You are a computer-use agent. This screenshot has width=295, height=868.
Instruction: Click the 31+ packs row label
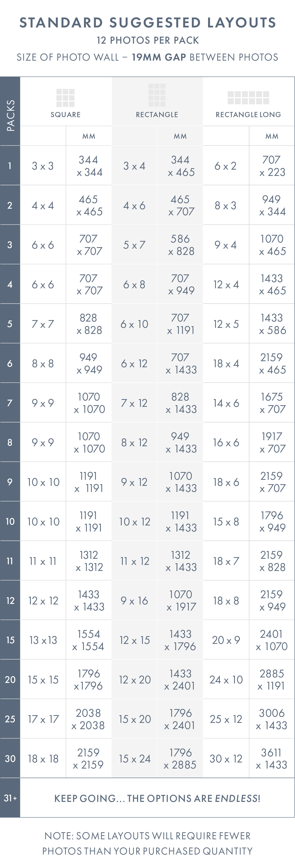point(10,798)
